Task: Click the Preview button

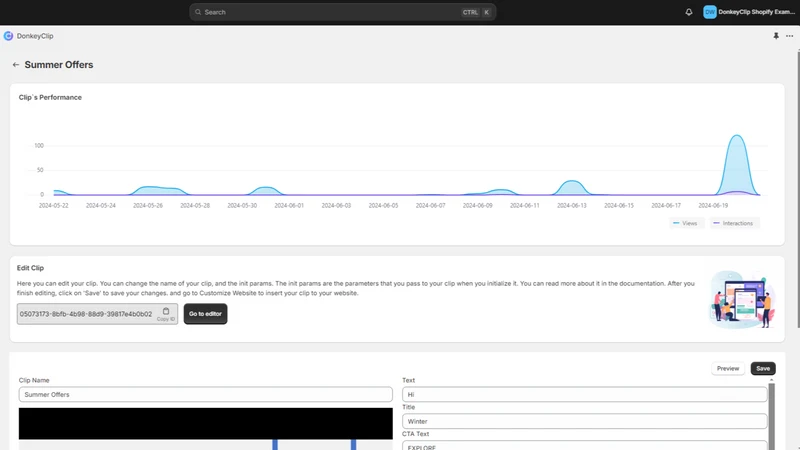Action: 728,368
